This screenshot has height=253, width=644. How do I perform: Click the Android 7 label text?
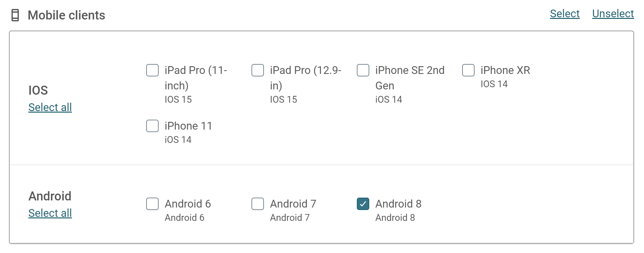pos(293,204)
